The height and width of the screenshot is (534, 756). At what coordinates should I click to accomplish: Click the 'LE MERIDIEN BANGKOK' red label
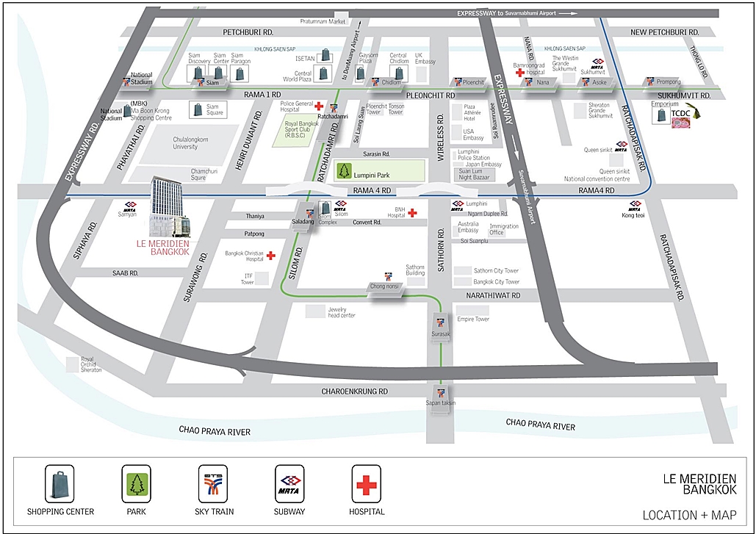[163, 248]
